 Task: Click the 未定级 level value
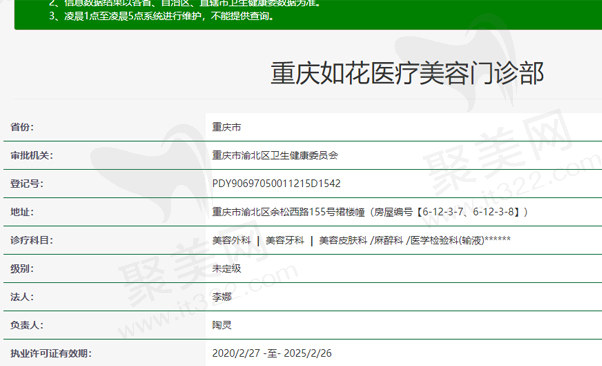[x=227, y=268]
